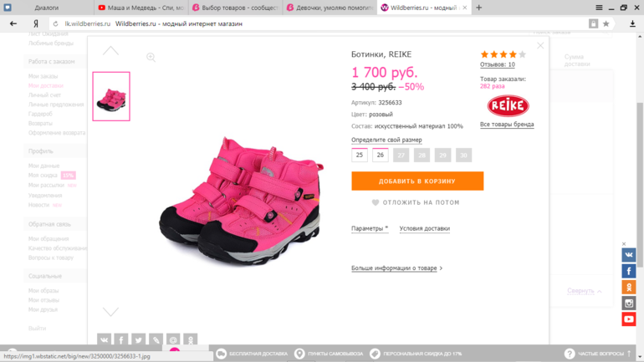
Task: Close the product popup with the X
Action: [x=540, y=45]
